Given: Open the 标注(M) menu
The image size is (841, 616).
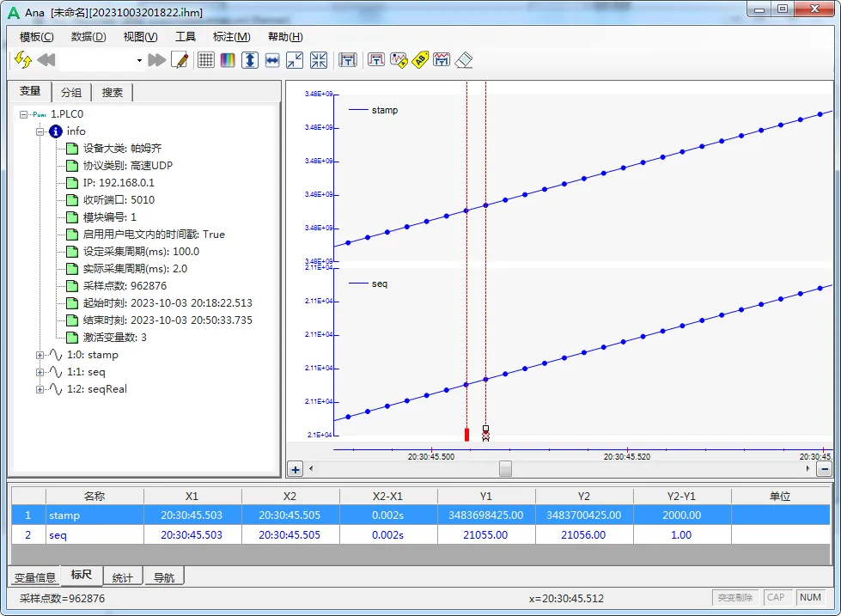Looking at the screenshot, I should click(232, 37).
